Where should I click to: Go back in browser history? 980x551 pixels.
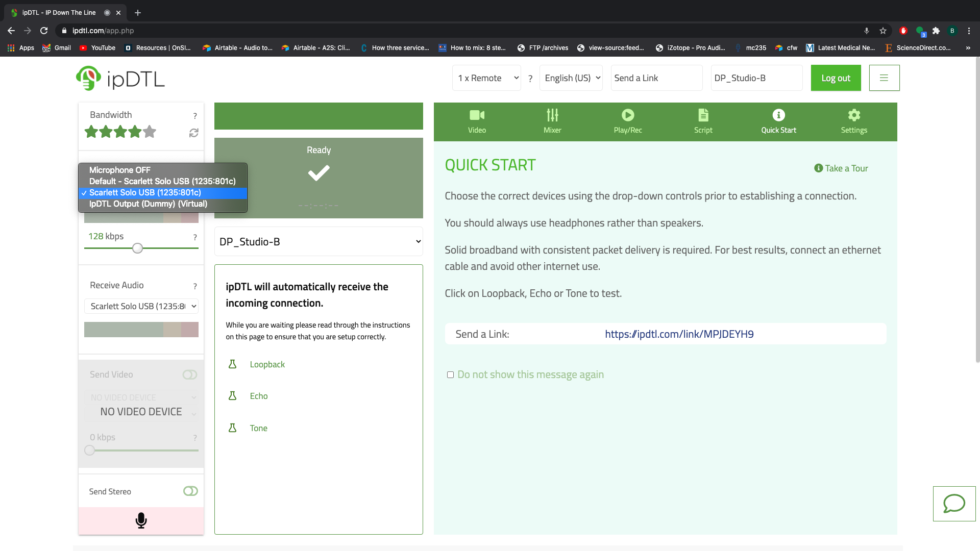pyautogui.click(x=11, y=31)
